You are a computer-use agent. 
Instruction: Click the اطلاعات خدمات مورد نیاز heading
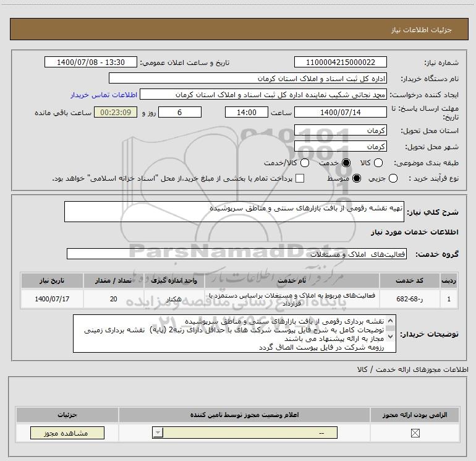(415, 232)
